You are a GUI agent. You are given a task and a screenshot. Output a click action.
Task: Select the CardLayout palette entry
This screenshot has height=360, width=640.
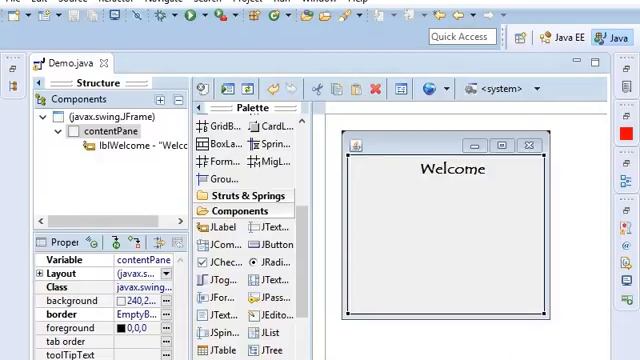[x=271, y=126]
